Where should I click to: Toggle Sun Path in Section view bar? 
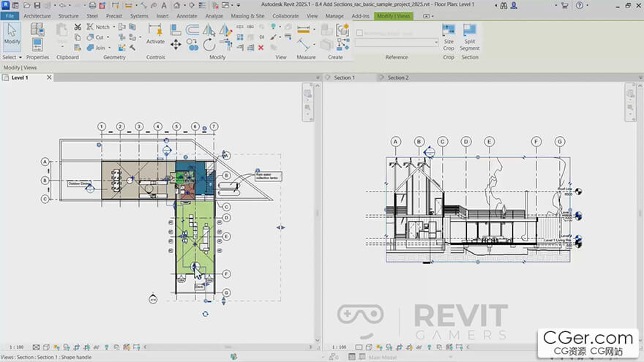pyautogui.click(x=379, y=347)
